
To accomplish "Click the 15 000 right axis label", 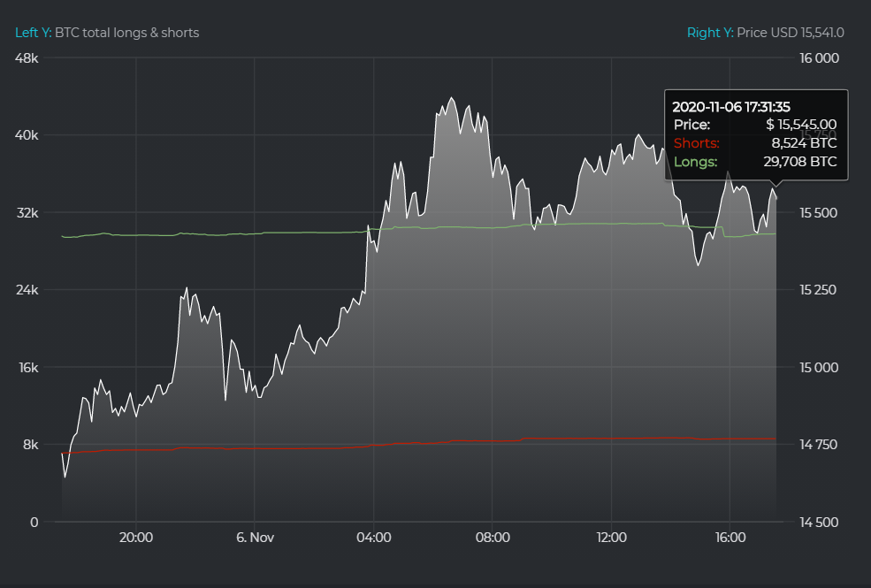I will (819, 368).
